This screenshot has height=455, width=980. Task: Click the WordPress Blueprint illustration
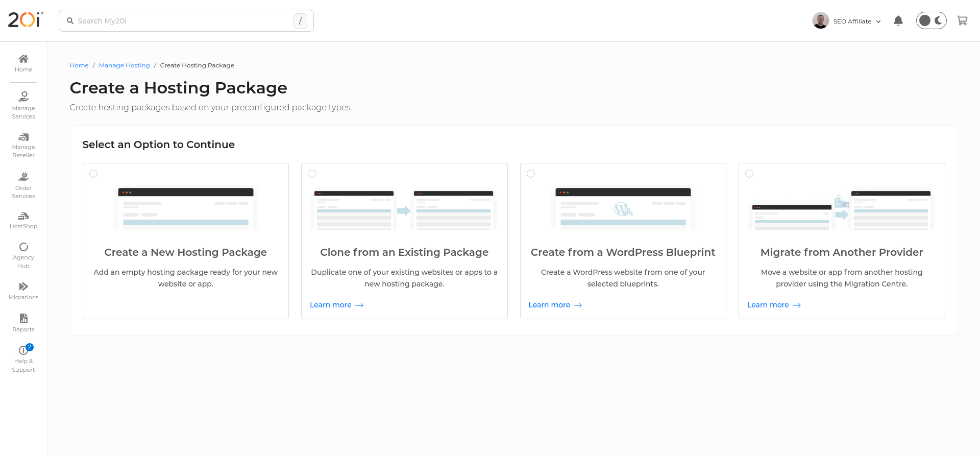(623, 207)
